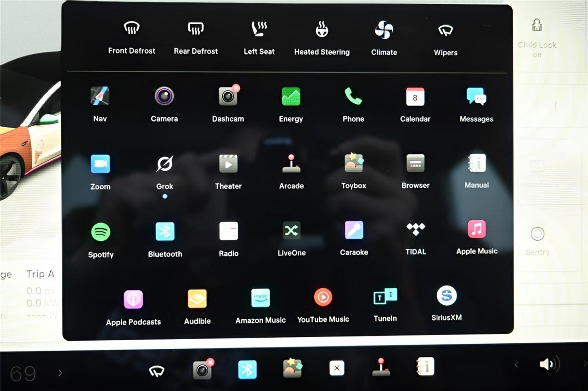The width and height of the screenshot is (588, 391).
Task: Tap the dashcam icon in the bottom dock
Action: pyautogui.click(x=203, y=369)
